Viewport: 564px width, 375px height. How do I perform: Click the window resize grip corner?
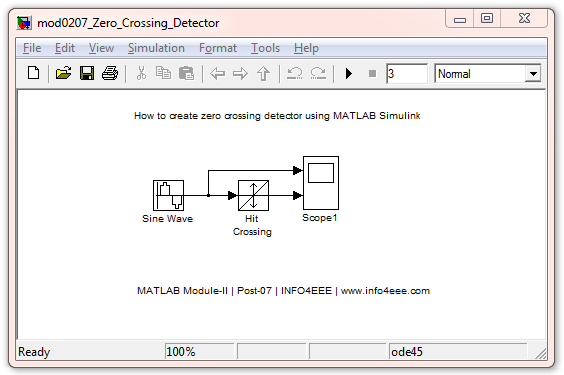[x=541, y=354]
